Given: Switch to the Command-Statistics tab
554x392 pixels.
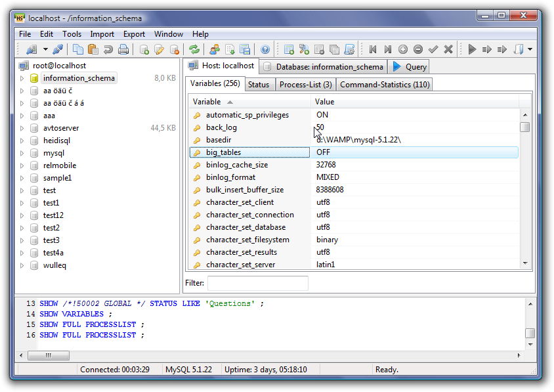Looking at the screenshot, I should [x=383, y=84].
